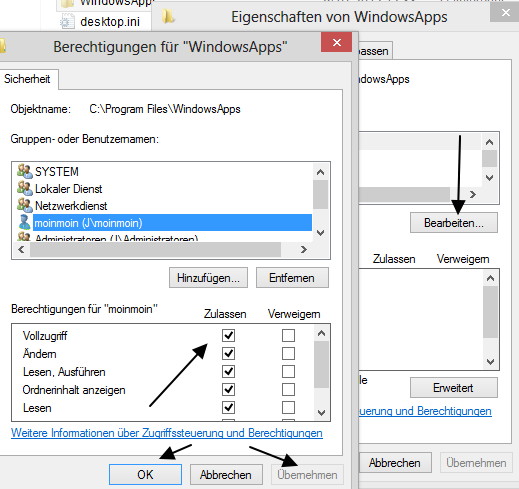The width and height of the screenshot is (519, 489).
Task: Open Weitere Informationen über Zugriffssteuerung link
Action: point(167,433)
